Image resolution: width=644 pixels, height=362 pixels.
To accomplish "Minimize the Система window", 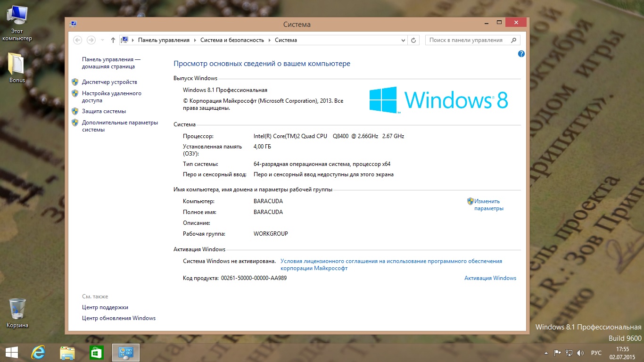I will pyautogui.click(x=486, y=22).
